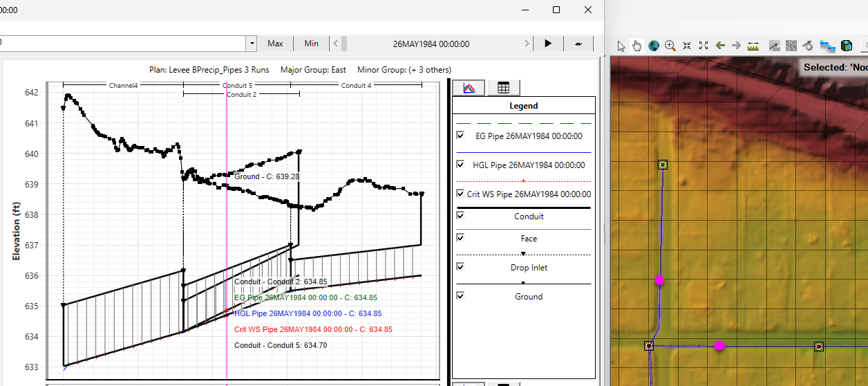The height and width of the screenshot is (386, 868).
Task: Hide Ground series via its checkbox
Action: 460,296
